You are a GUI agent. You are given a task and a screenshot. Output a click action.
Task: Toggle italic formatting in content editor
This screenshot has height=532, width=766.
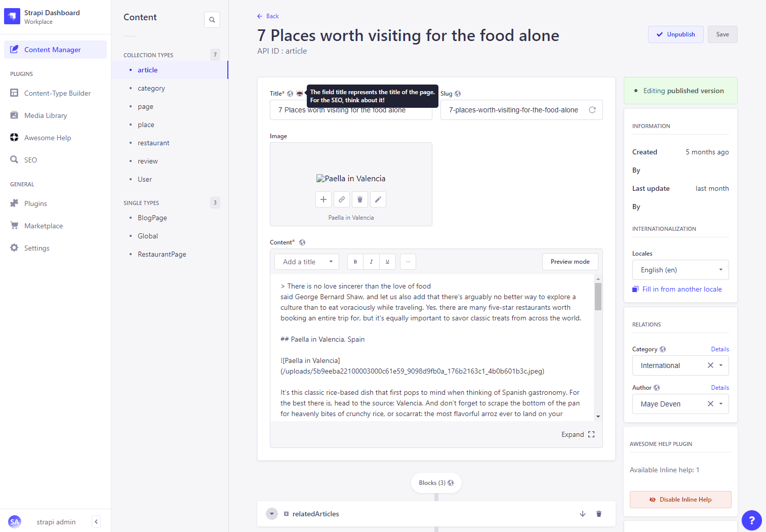point(372,262)
